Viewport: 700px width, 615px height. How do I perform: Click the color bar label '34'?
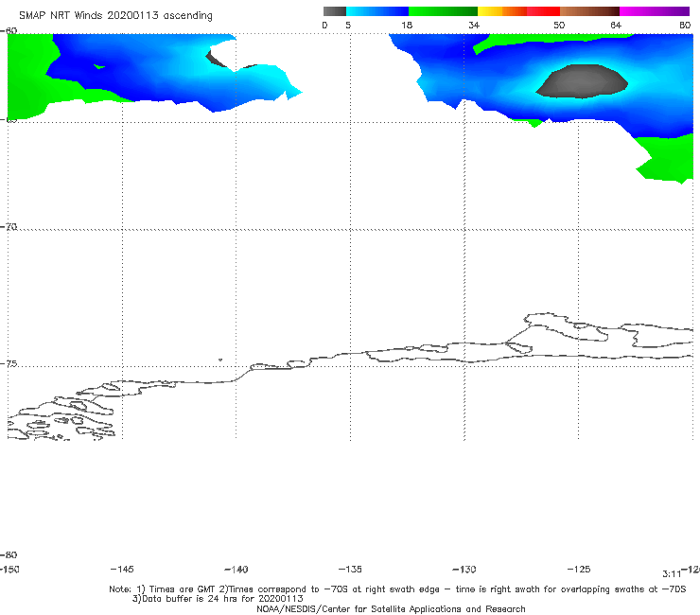tap(474, 26)
